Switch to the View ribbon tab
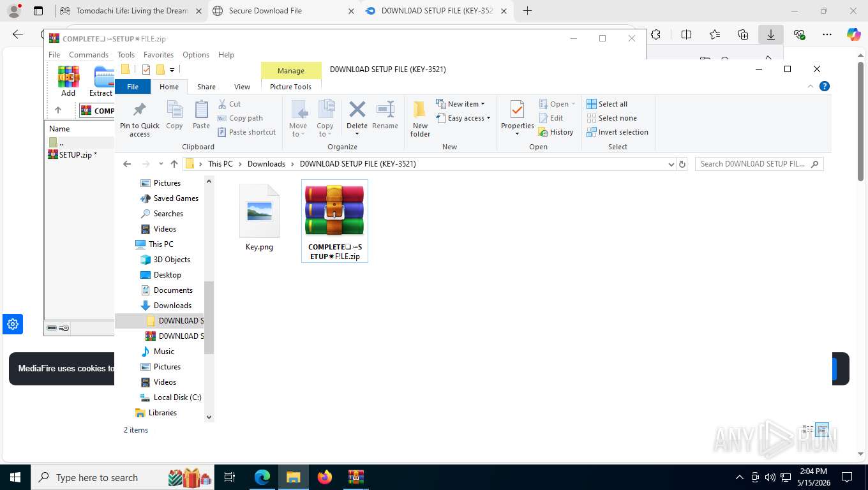 pyautogui.click(x=242, y=87)
